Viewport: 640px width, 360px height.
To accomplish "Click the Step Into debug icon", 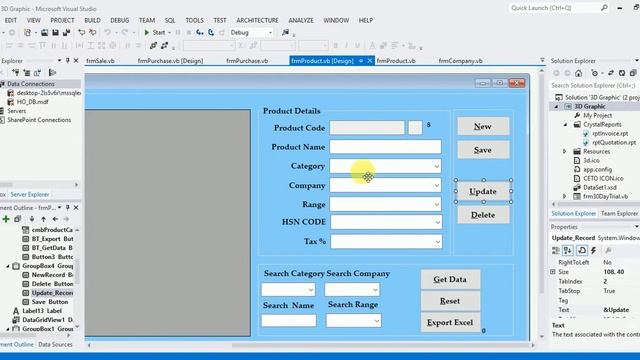I will 200,32.
